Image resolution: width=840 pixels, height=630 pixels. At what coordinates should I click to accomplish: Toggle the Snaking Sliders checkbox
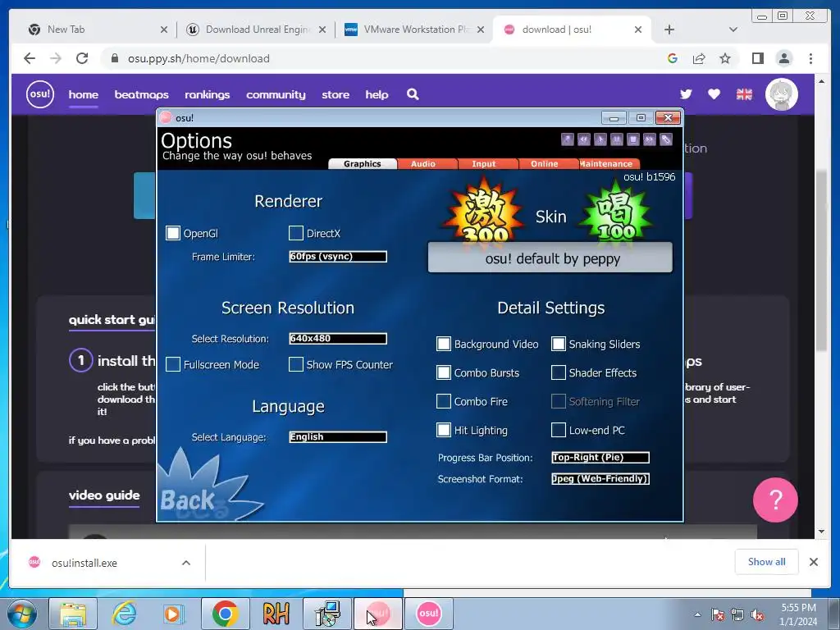[x=558, y=344]
